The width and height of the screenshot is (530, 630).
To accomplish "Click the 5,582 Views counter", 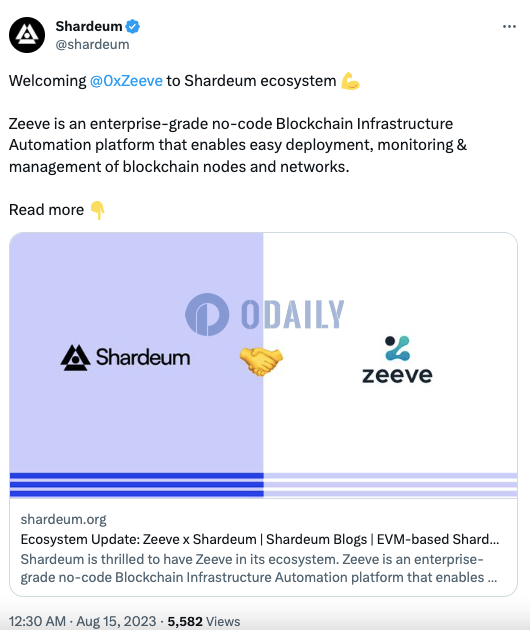I will point(204,621).
